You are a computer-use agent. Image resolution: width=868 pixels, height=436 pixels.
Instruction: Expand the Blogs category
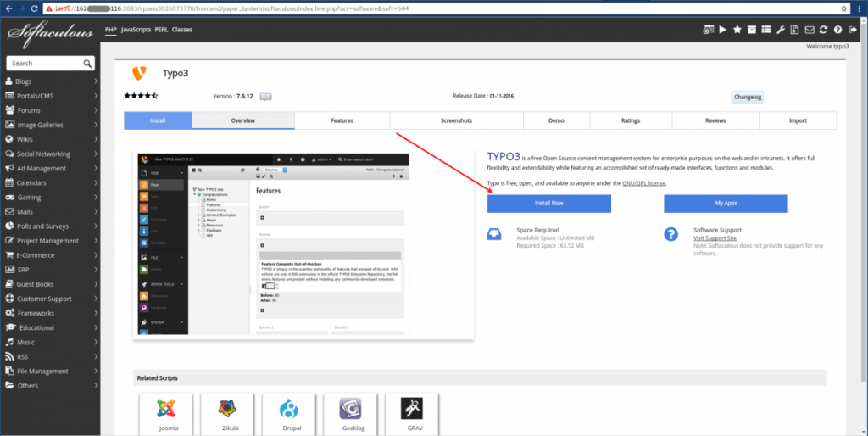click(x=50, y=81)
